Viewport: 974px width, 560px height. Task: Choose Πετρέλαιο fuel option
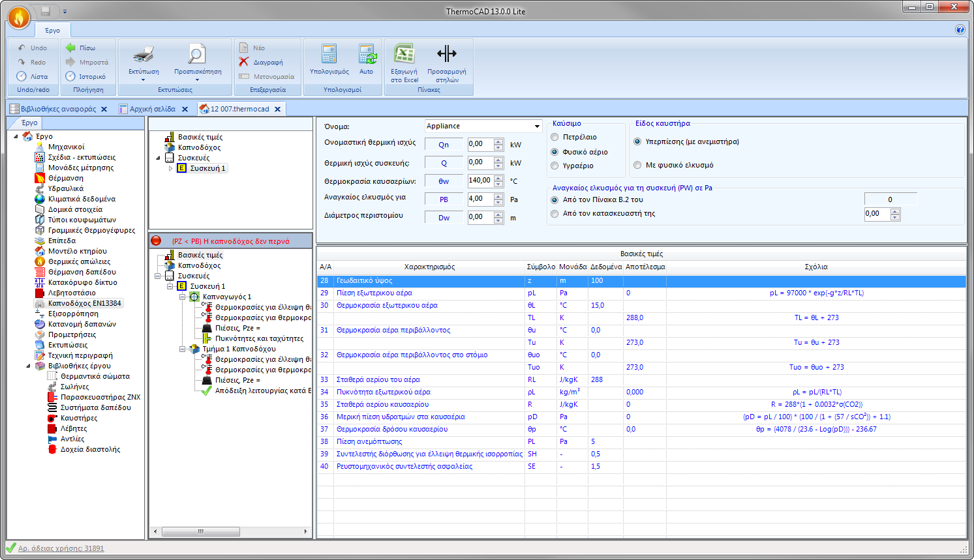pyautogui.click(x=555, y=137)
